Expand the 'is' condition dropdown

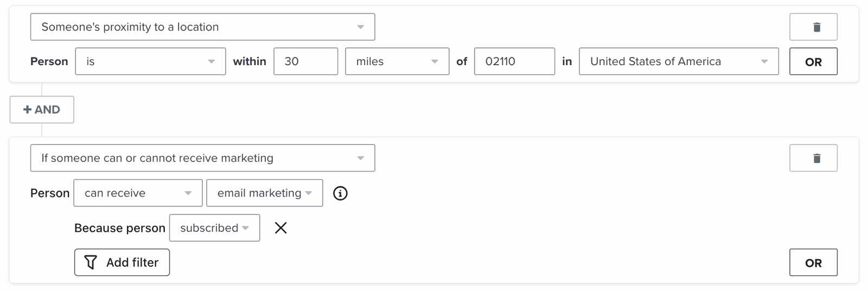[x=150, y=61]
